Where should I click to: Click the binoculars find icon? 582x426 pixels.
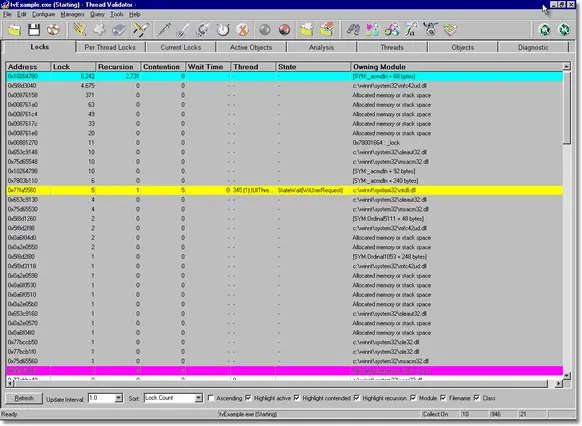(x=353, y=30)
